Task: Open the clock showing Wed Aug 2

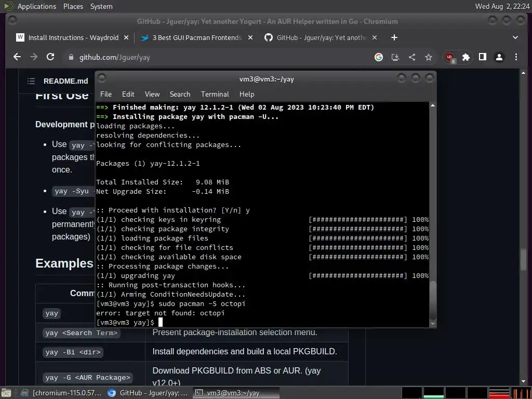Action: tap(502, 6)
